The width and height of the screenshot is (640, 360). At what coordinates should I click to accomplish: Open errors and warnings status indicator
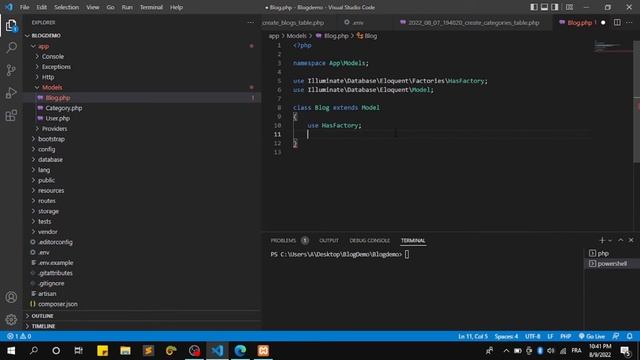click(x=19, y=336)
